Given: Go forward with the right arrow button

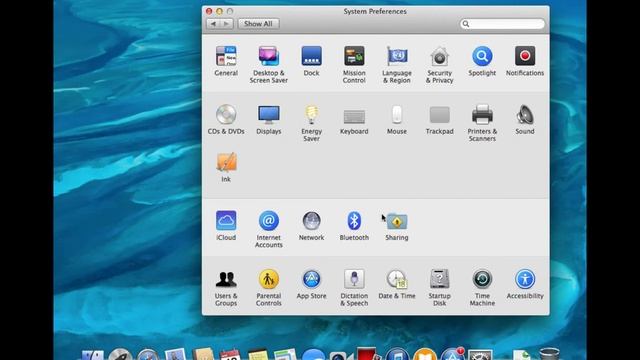Looking at the screenshot, I should click(227, 24).
